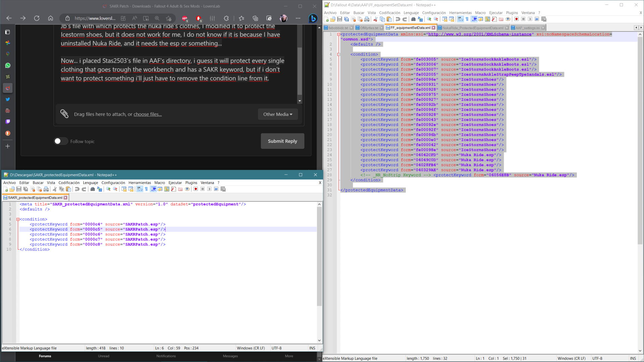644x362 pixels.
Task: Collapse the protectedEquipmentData fold marker on line 1
Action: [338, 34]
